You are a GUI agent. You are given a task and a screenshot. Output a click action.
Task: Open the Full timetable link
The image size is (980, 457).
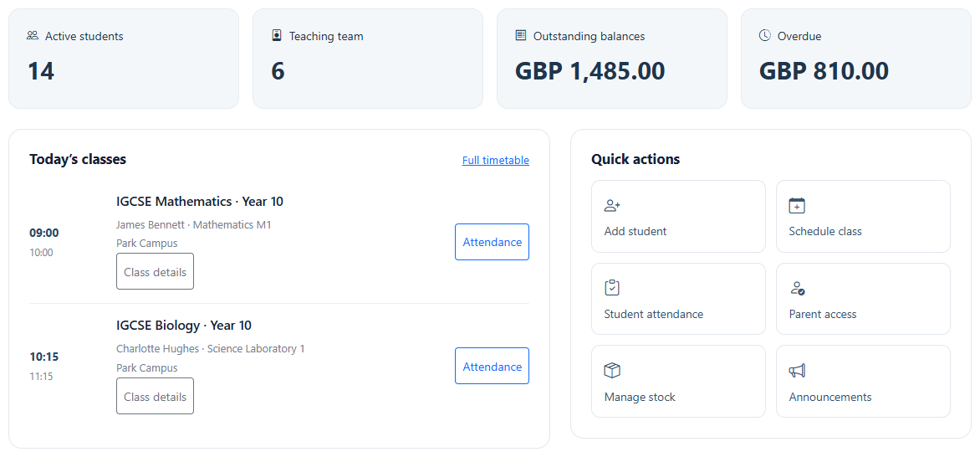point(496,160)
